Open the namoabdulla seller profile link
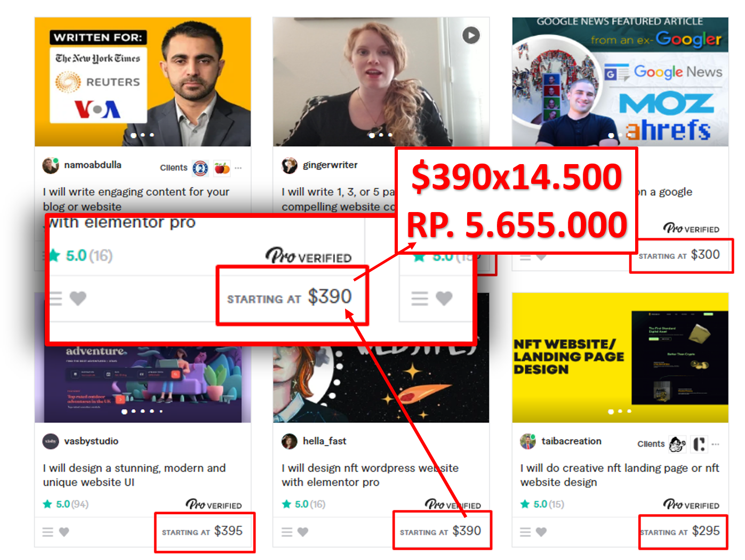 pyautogui.click(x=93, y=165)
